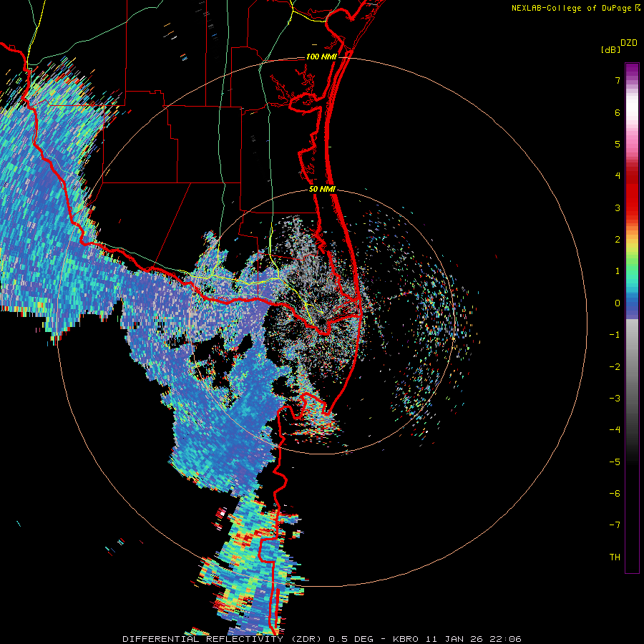Click the 7 value on color scale

[618, 80]
